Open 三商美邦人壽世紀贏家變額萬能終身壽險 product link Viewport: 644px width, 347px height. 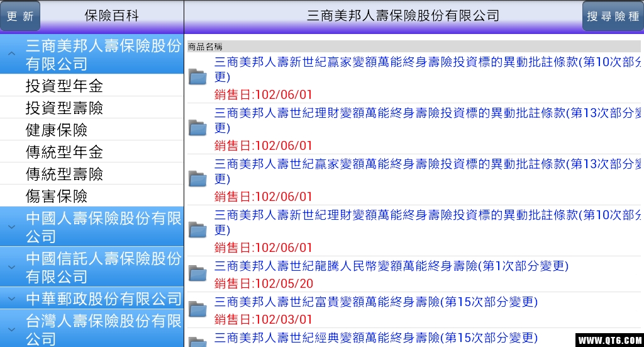click(427, 171)
